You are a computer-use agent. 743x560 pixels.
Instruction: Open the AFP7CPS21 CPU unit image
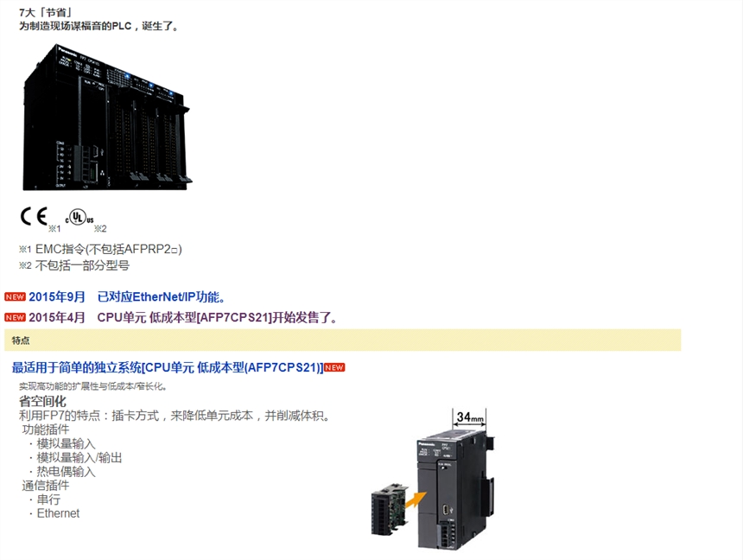pos(455,489)
